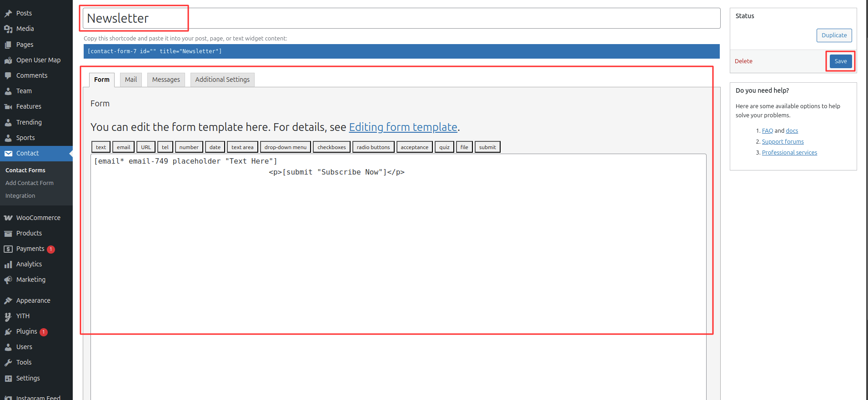
Task: Click the Features icon in sidebar
Action: click(x=8, y=106)
